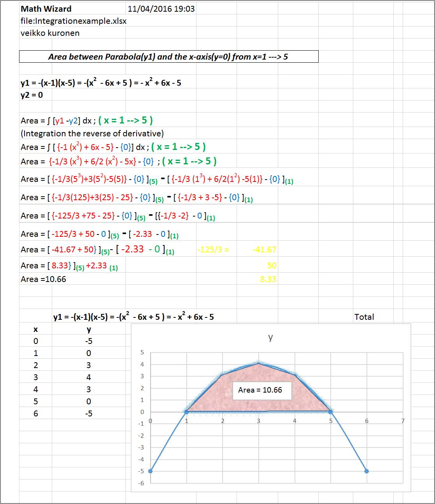Click the yellow -41.67 value cell
Image resolution: width=435 pixels, height=504 pixels.
click(264, 250)
